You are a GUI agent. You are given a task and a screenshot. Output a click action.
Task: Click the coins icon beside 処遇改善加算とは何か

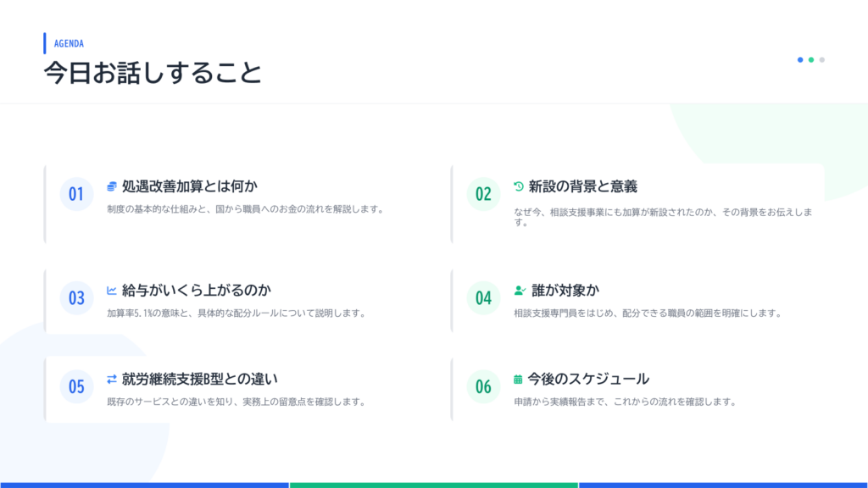(x=112, y=186)
